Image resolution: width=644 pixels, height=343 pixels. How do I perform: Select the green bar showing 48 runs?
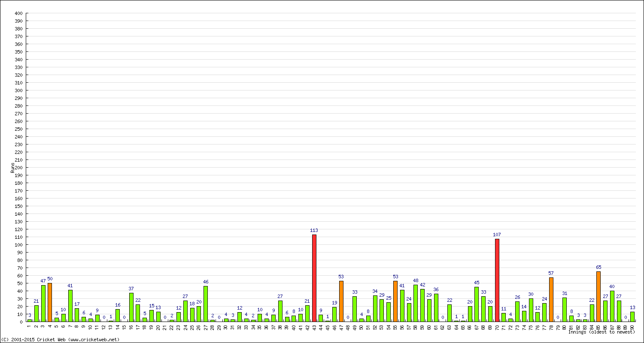click(x=416, y=303)
